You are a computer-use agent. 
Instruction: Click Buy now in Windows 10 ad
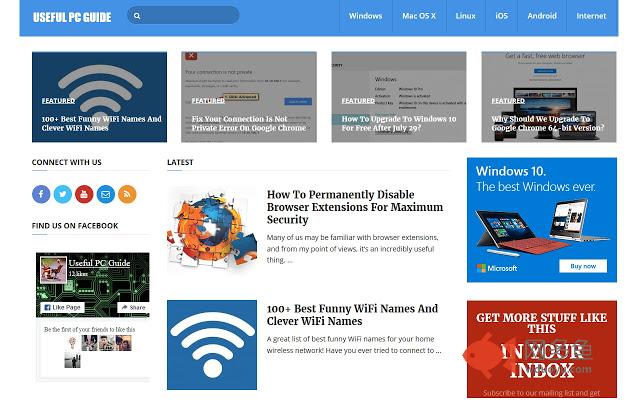tap(583, 266)
